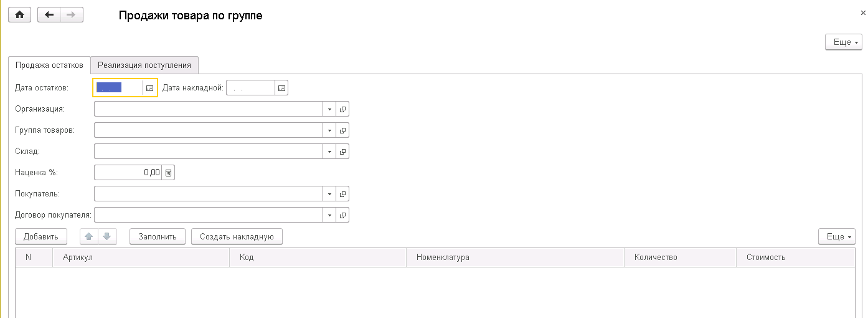The image size is (868, 318).
Task: Open the Договор покупателя item form icon
Action: (x=342, y=215)
